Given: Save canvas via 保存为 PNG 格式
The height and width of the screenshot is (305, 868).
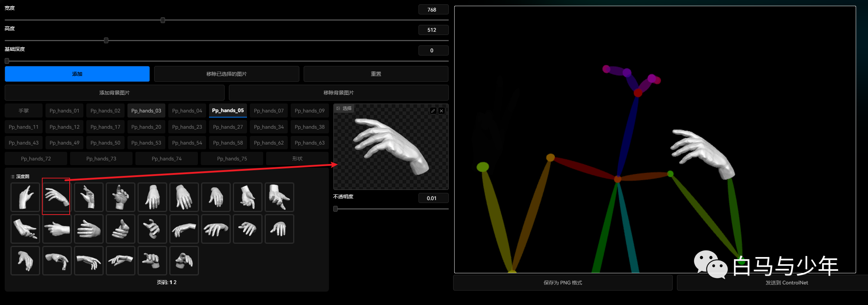Looking at the screenshot, I should [x=563, y=283].
